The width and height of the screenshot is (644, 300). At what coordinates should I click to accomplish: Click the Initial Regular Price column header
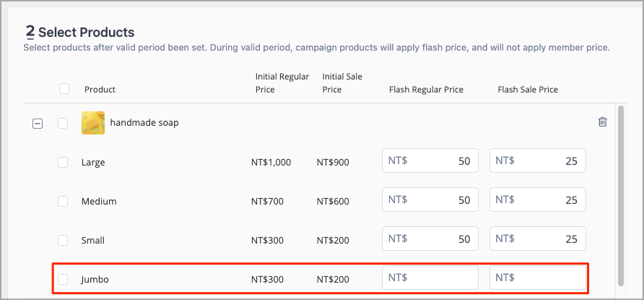[x=282, y=83]
